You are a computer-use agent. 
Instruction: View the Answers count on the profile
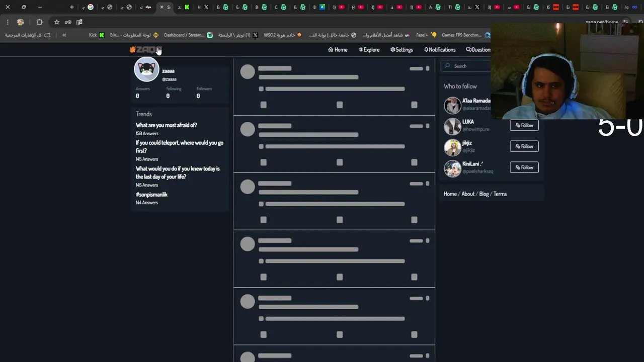point(143,93)
